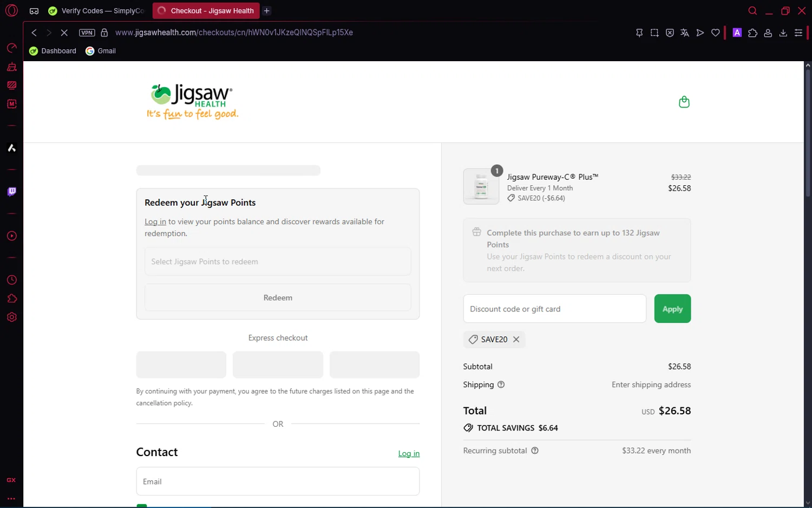Bookmark this page with heart icon
812x508 pixels.
pos(716,33)
